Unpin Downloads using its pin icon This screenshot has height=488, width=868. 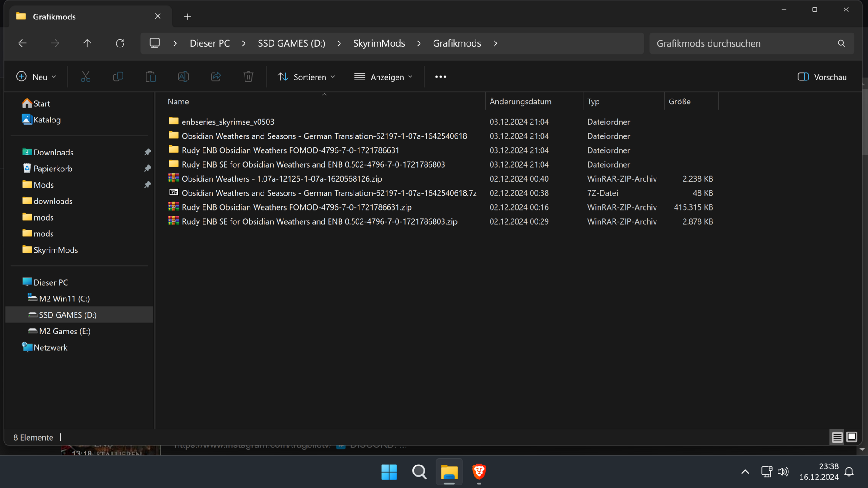click(x=147, y=152)
